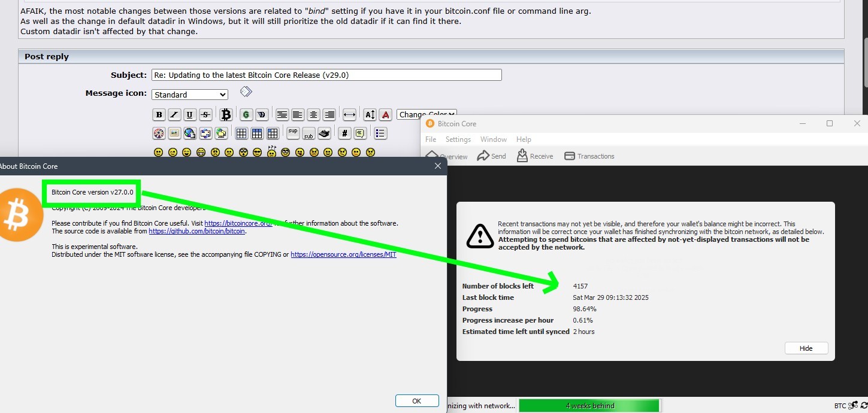Screen dimensions: 868x413
Task: Center text in reply editor
Action: 313,115
